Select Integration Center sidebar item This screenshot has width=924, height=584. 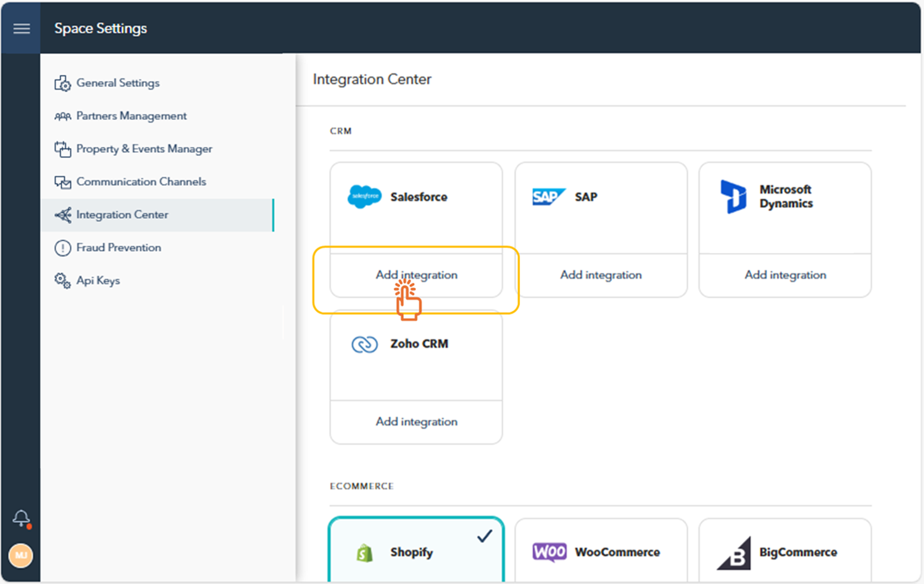tap(157, 215)
